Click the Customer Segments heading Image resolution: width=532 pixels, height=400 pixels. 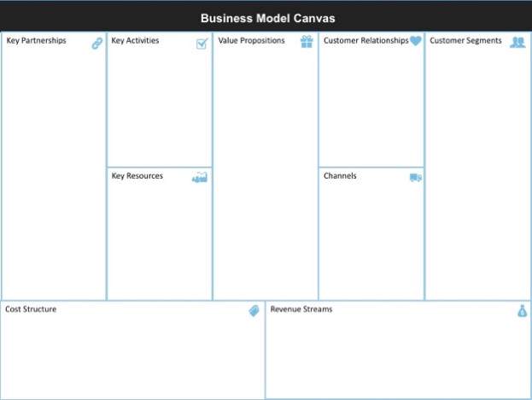[x=465, y=40]
